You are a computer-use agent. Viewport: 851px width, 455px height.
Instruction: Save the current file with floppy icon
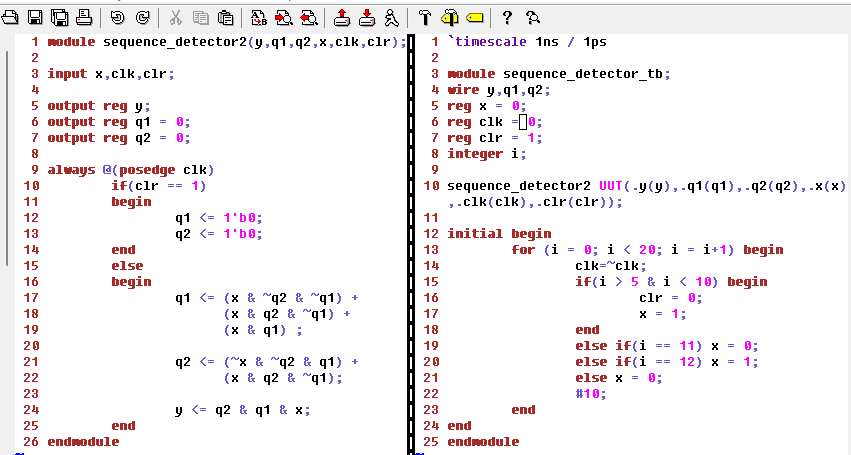[x=35, y=16]
